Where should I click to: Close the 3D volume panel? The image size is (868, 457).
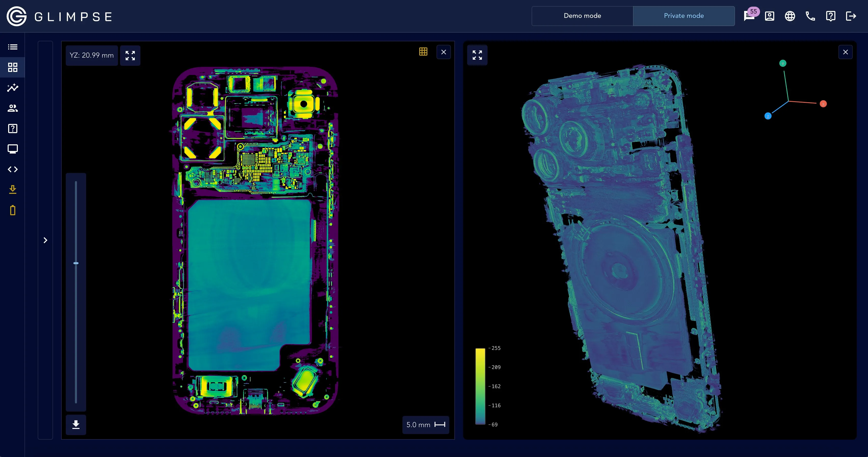[x=845, y=52]
